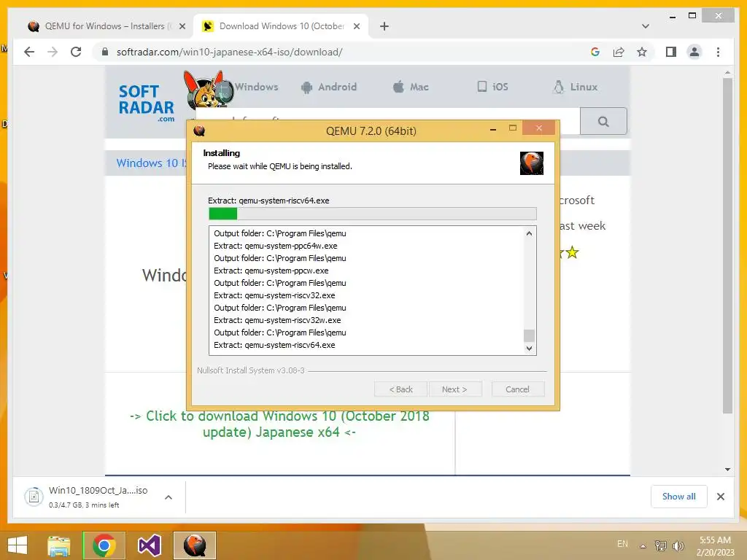
Task: Select the log line Extract: qemu-system-ppcw.exe
Action: pyautogui.click(x=271, y=271)
